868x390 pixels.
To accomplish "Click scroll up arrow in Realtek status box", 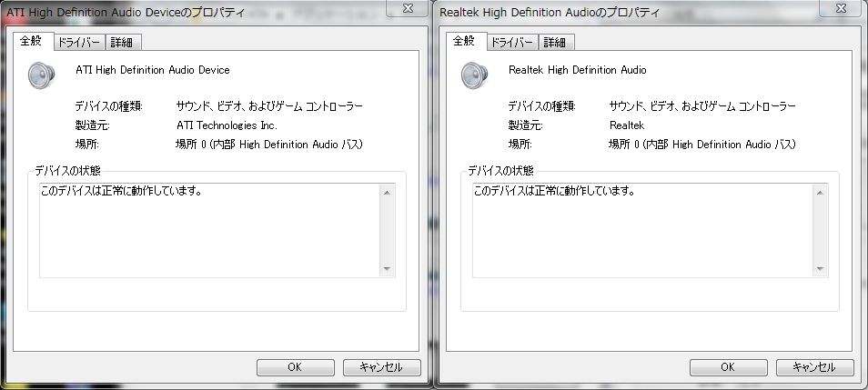I will [820, 193].
